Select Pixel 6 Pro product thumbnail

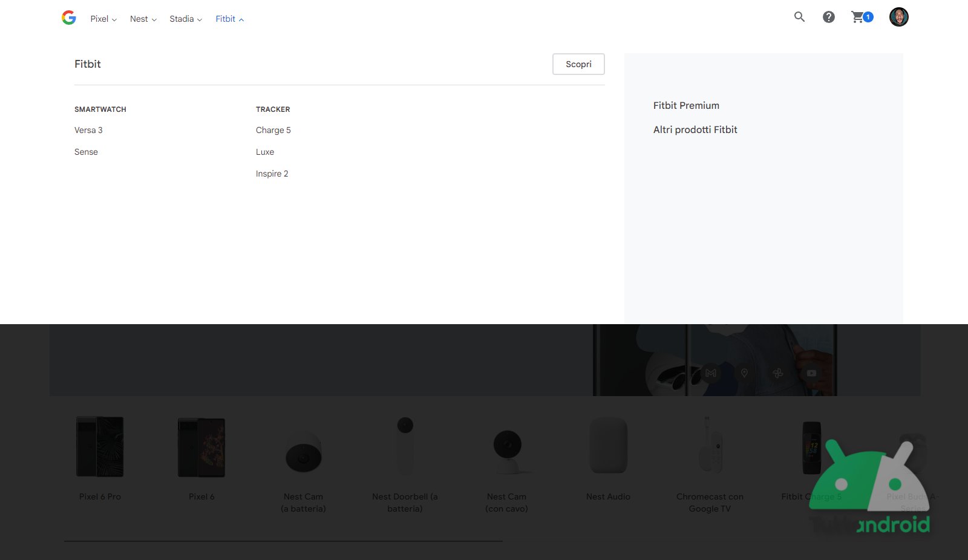coord(100,447)
